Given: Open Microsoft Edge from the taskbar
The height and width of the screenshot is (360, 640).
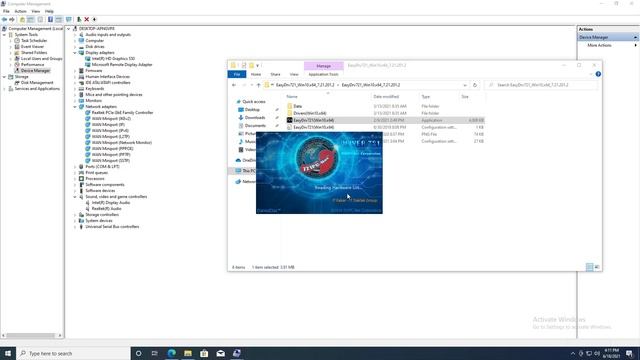Looking at the screenshot, I should (x=171, y=353).
